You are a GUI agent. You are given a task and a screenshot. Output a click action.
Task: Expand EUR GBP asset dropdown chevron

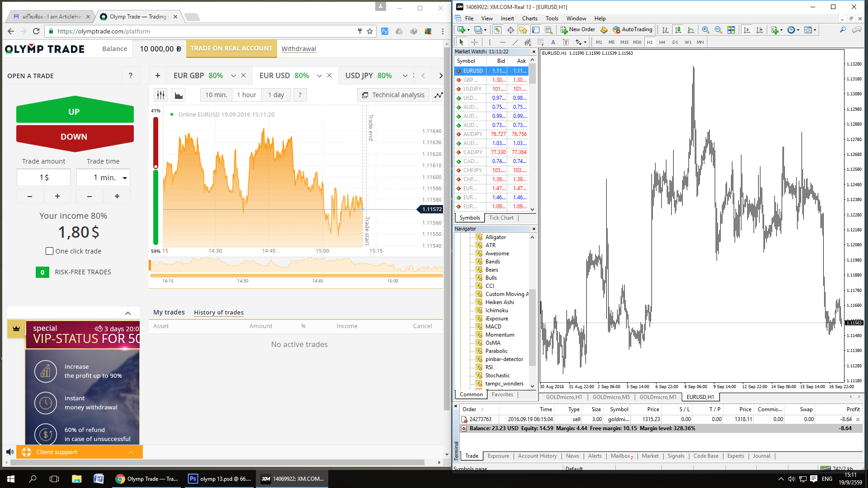click(233, 76)
